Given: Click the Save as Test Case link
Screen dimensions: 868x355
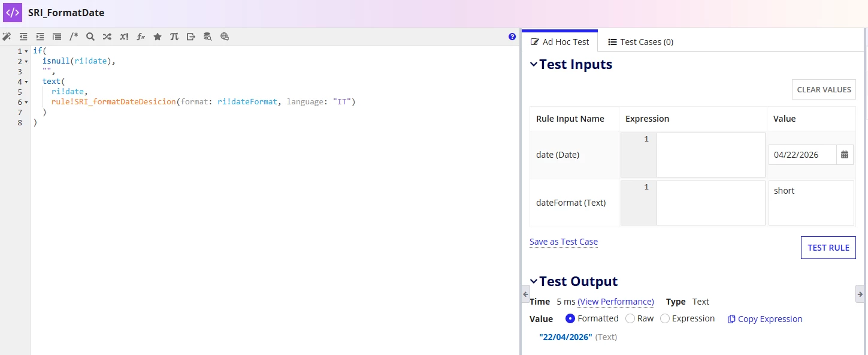Looking at the screenshot, I should click(564, 242).
